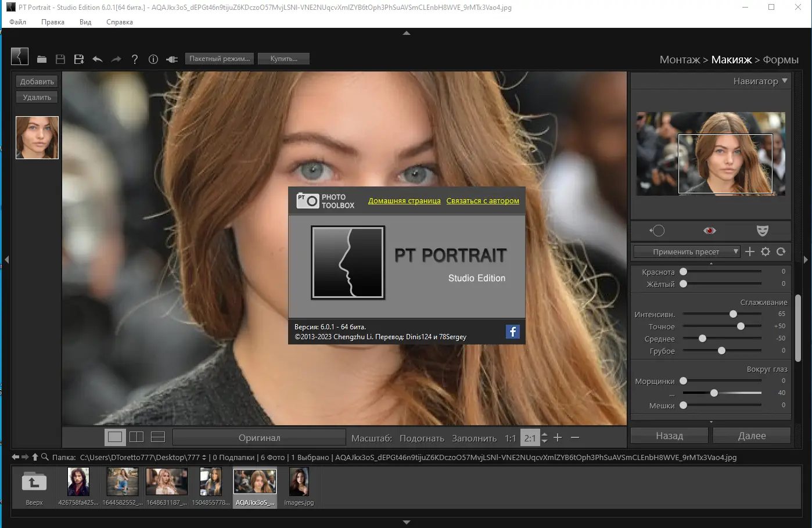812x528 pixels.
Task: Click the plug-in connector icon
Action: click(172, 59)
